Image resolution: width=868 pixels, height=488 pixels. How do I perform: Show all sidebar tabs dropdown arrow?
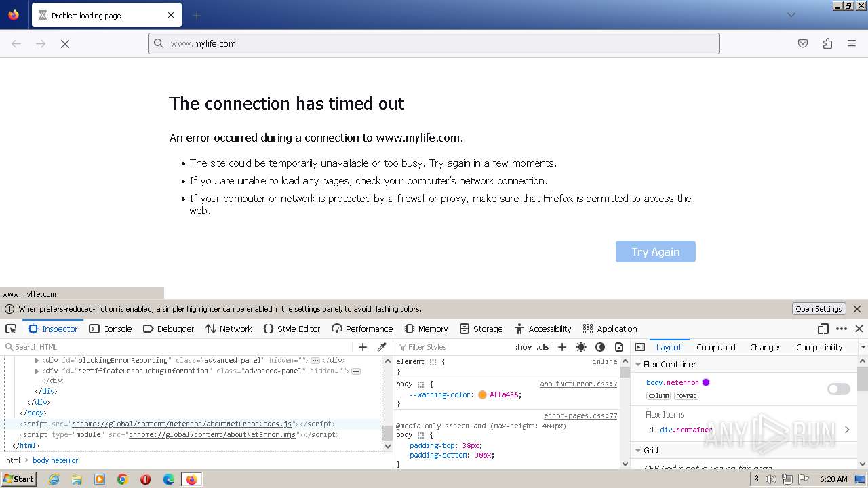pos(863,347)
